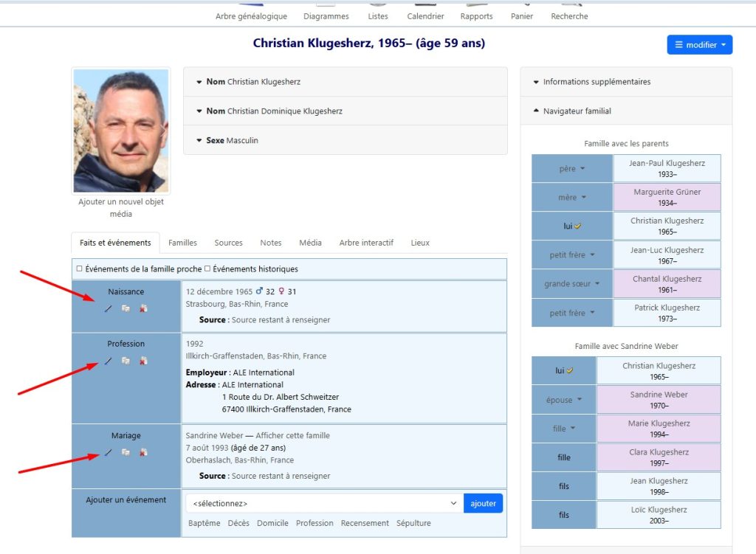Open the Arbre interactif tab
The height and width of the screenshot is (554, 756).
[366, 243]
